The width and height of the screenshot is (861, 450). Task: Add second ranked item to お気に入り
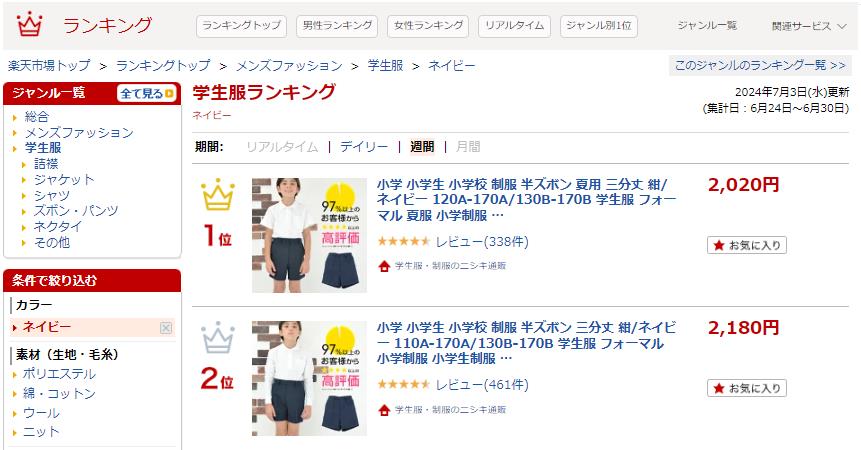click(x=747, y=389)
